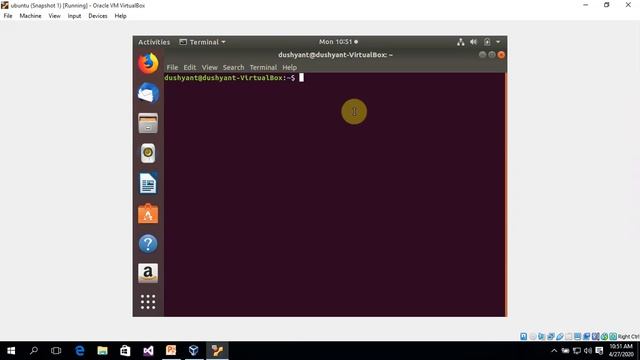Open the Mon 10:51 clock calendar
The height and width of the screenshot is (360, 640).
click(338, 42)
